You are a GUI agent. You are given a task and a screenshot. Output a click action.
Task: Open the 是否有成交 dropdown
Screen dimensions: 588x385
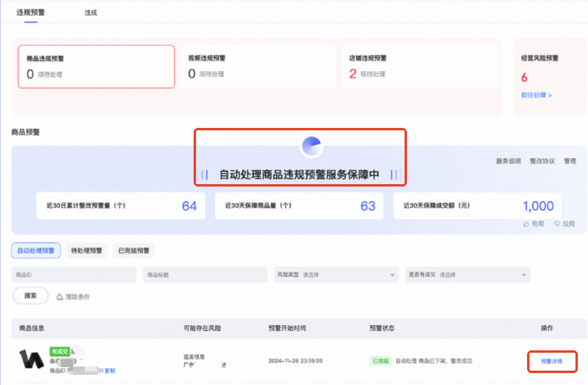[x=468, y=274]
